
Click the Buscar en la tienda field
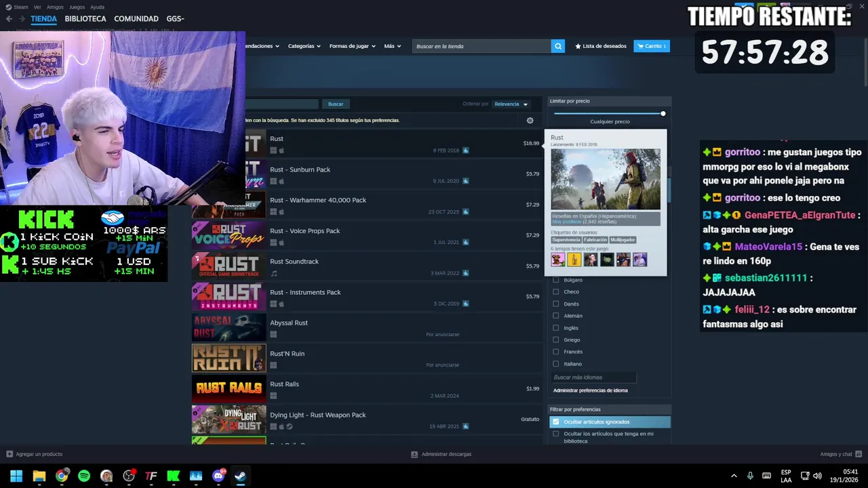(x=481, y=46)
